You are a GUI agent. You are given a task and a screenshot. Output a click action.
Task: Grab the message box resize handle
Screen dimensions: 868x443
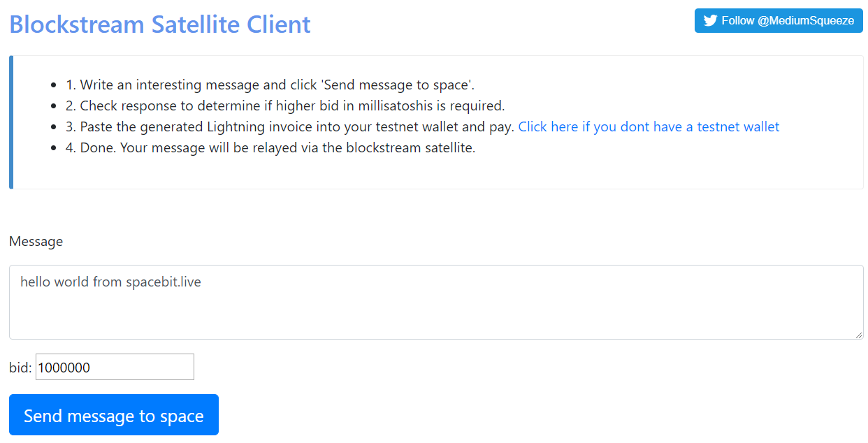[859, 335]
